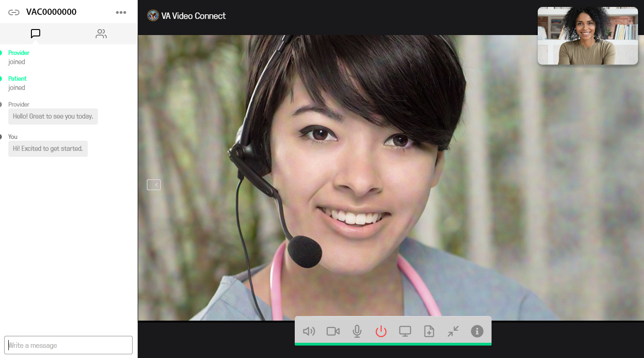Click the VA Video Connect title text
Viewport: 644px width, 358px height.
tap(194, 16)
